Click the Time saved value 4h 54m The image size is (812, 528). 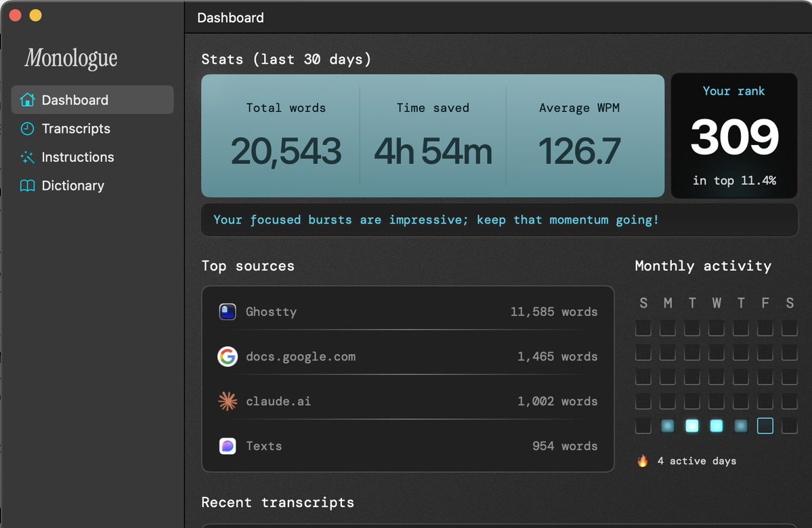click(x=433, y=151)
